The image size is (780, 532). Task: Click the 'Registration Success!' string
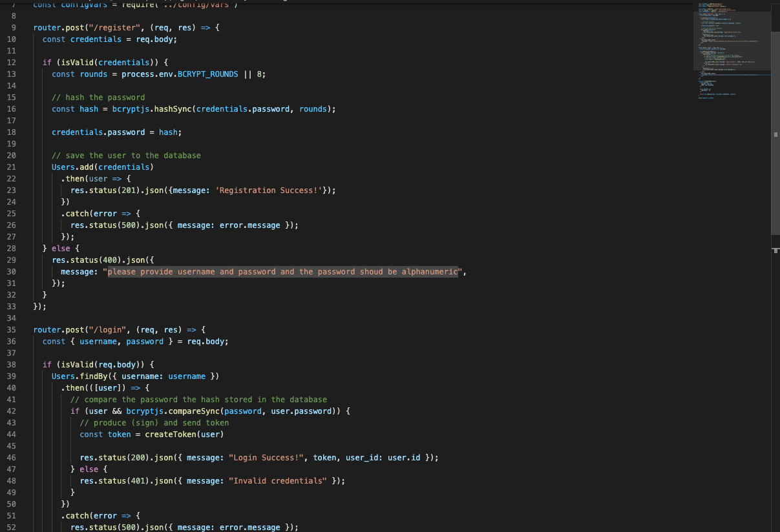268,190
